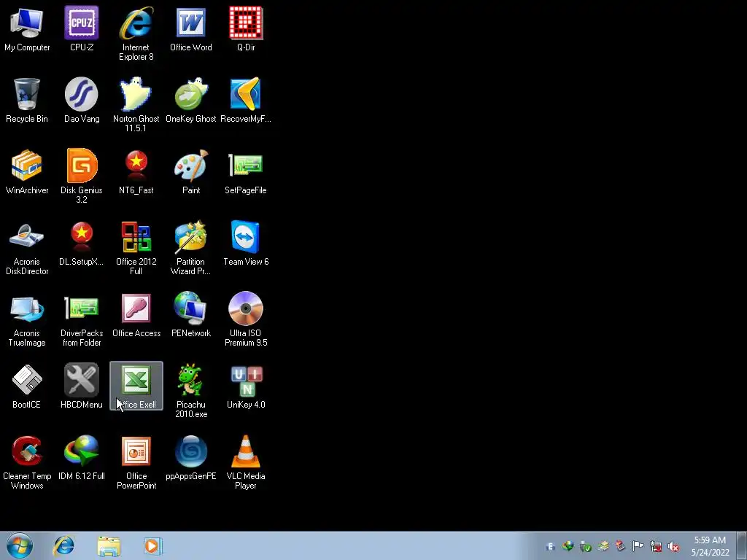
Task: Select the Dao Vang shortcut
Action: coord(82,100)
